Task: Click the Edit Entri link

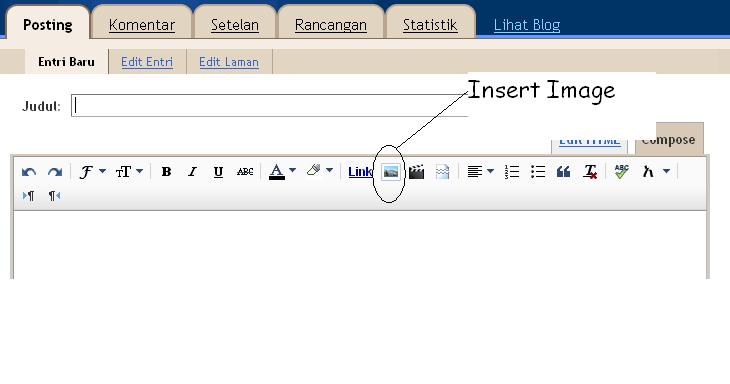Action: (x=147, y=62)
